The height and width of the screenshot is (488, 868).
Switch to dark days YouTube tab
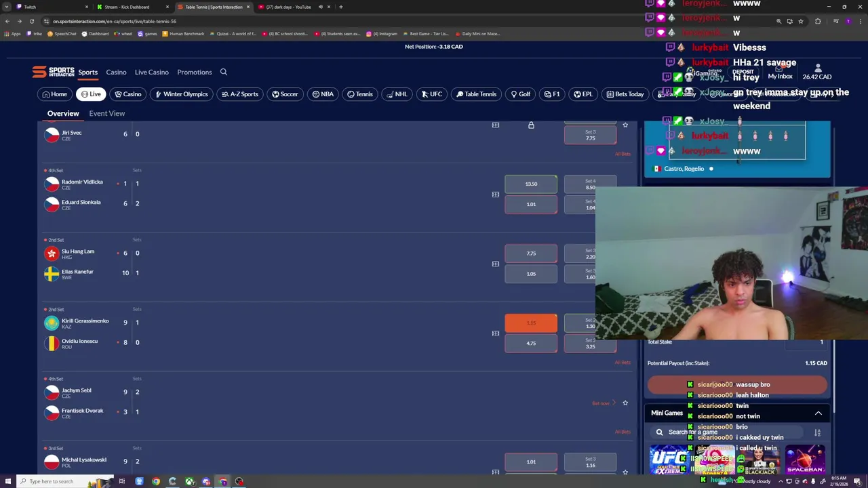(293, 7)
